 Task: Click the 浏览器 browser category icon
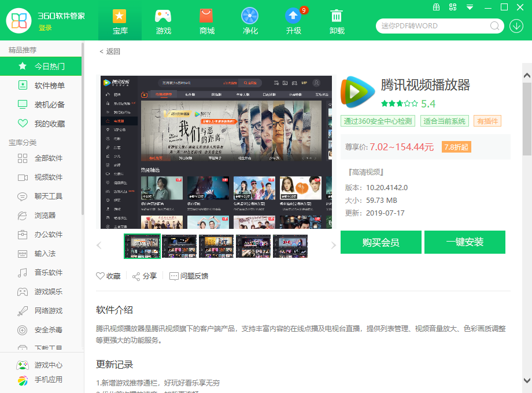[23, 216]
